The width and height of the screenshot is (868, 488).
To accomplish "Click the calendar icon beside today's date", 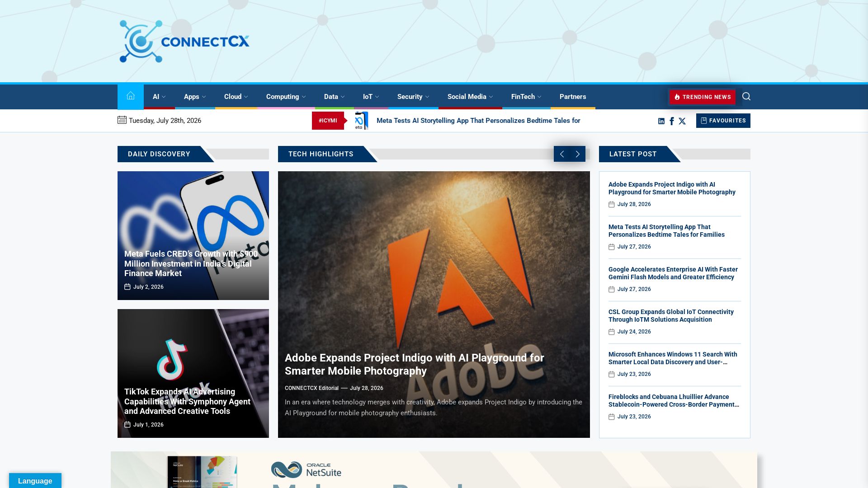I will [122, 120].
